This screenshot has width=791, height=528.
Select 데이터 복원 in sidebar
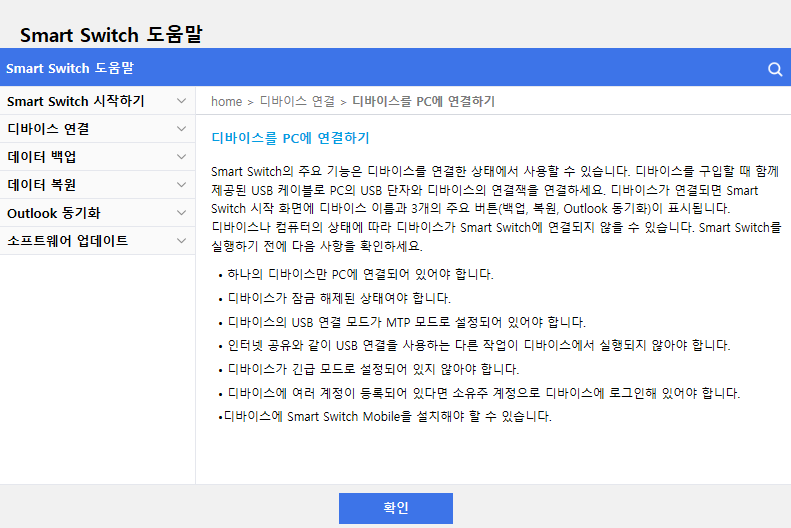tap(97, 185)
